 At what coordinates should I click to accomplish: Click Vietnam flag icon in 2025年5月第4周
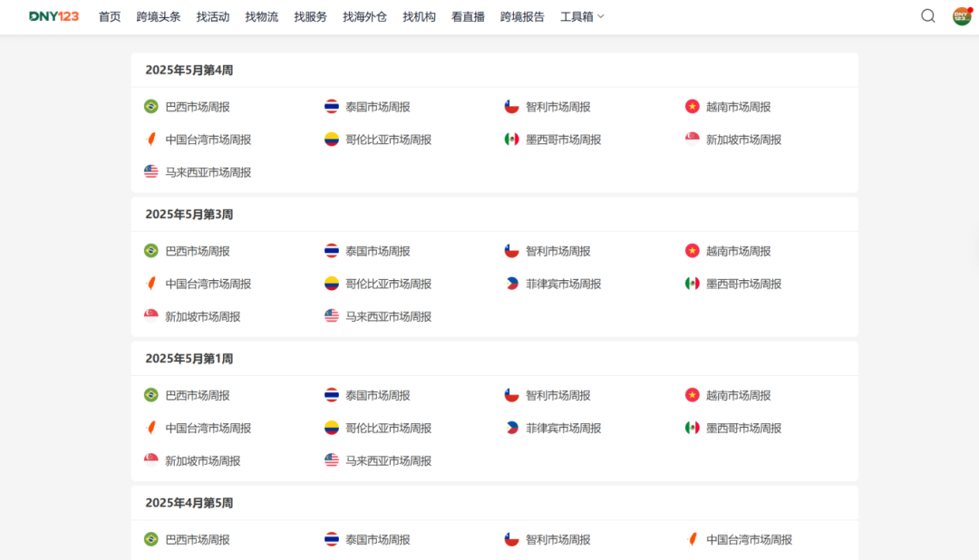pyautogui.click(x=693, y=107)
